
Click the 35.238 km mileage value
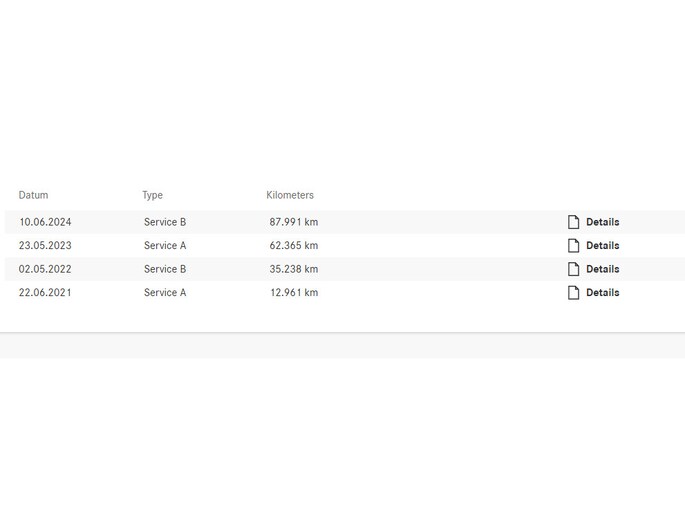[x=294, y=269]
